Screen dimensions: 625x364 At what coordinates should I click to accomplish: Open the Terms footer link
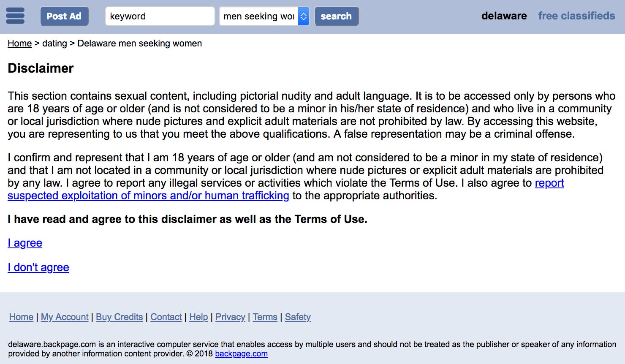tap(265, 317)
